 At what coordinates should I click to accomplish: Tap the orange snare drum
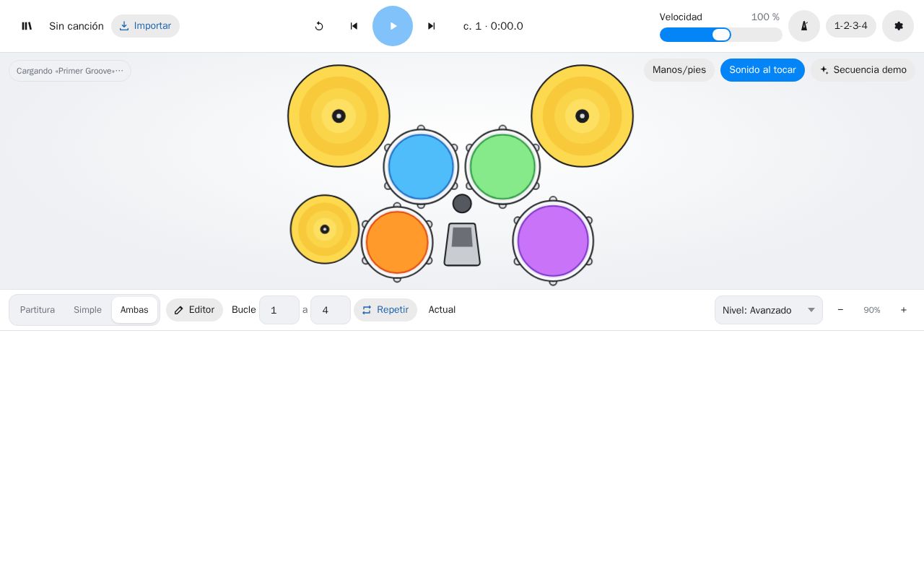397,242
